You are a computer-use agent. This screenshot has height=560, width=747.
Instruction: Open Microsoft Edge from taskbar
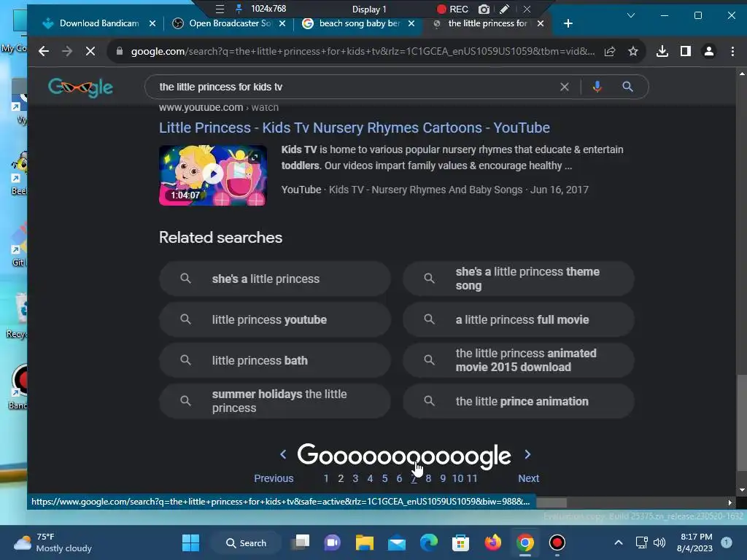tap(429, 542)
